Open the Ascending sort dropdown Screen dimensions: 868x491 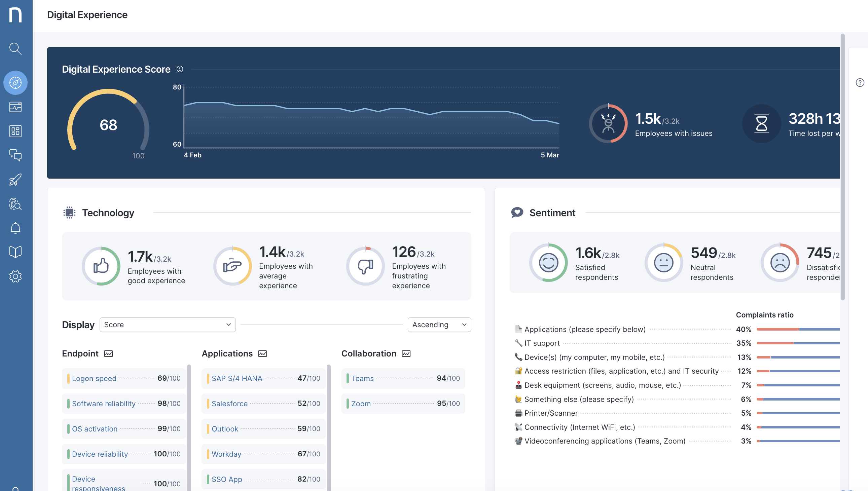click(439, 325)
